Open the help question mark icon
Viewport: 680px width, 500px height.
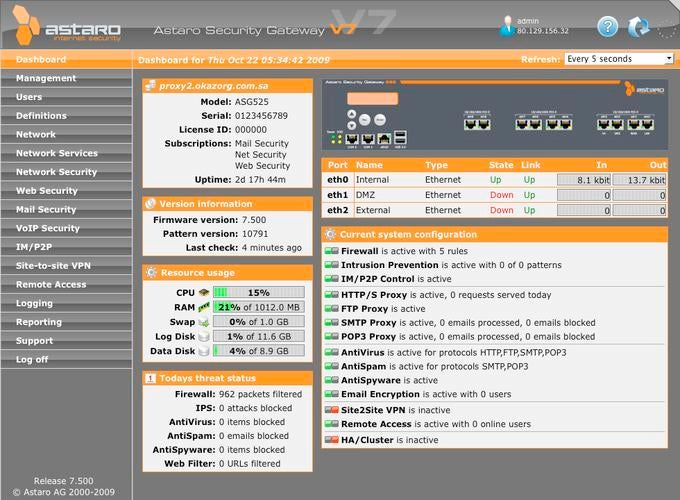pyautogui.click(x=608, y=27)
